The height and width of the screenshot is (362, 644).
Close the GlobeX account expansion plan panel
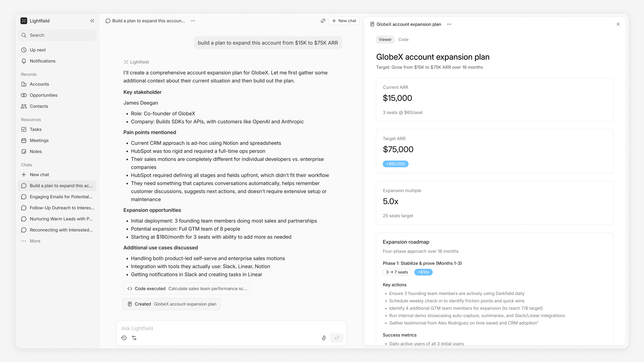point(618,24)
